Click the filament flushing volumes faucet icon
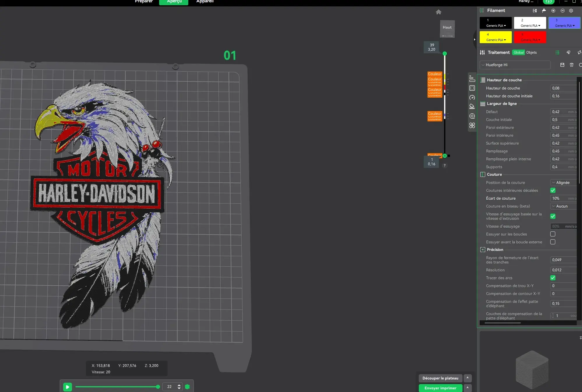582x392 pixels. click(544, 10)
